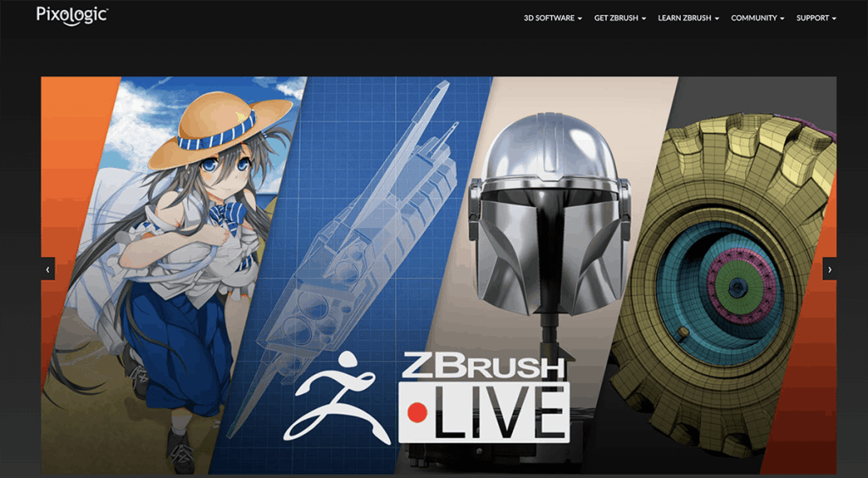The height and width of the screenshot is (478, 868).
Task: Go to next slide with right arrow
Action: pyautogui.click(x=829, y=270)
